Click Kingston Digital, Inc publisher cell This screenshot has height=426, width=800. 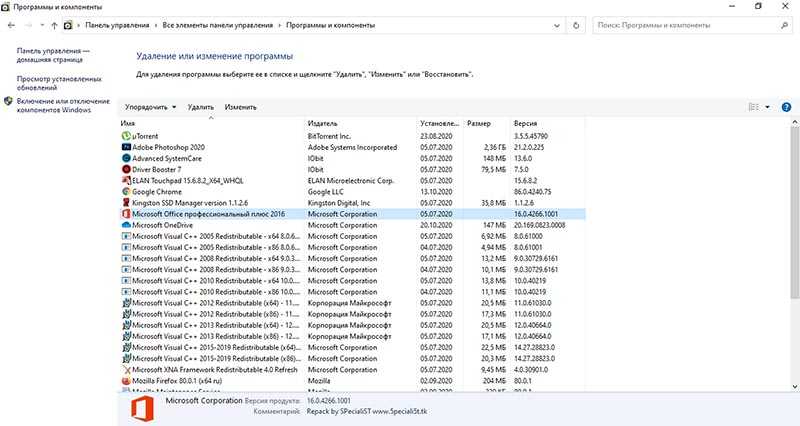click(339, 203)
